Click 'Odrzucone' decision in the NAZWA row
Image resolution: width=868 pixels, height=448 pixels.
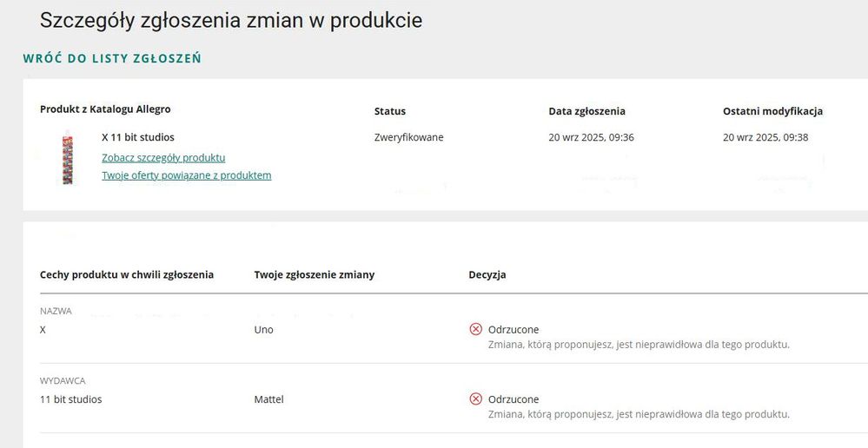(514, 330)
